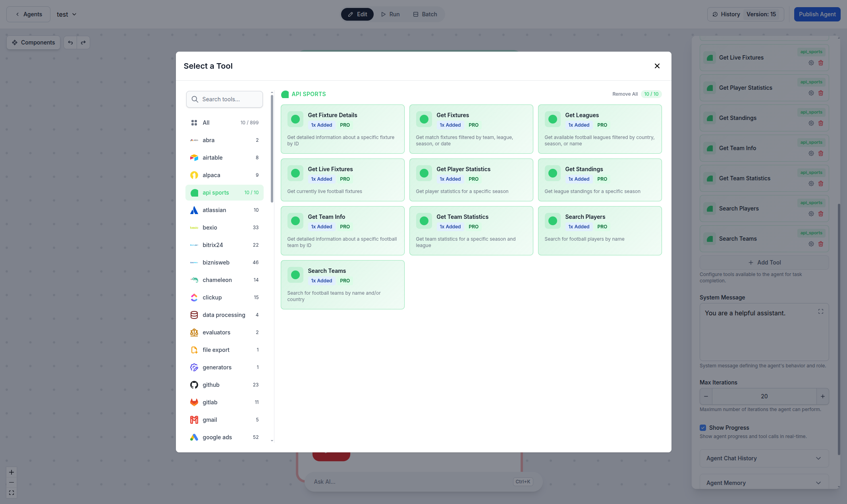Open the Components panel

point(33,42)
